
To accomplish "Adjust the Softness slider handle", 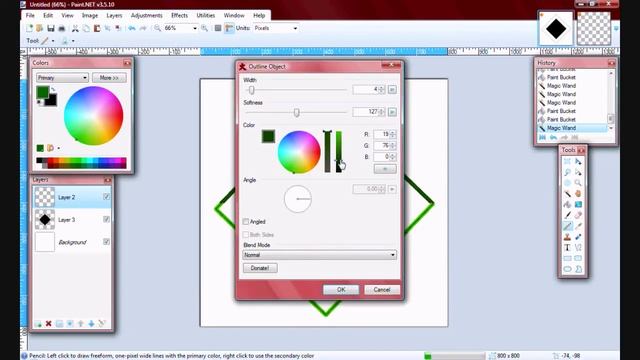I will pyautogui.click(x=297, y=112).
